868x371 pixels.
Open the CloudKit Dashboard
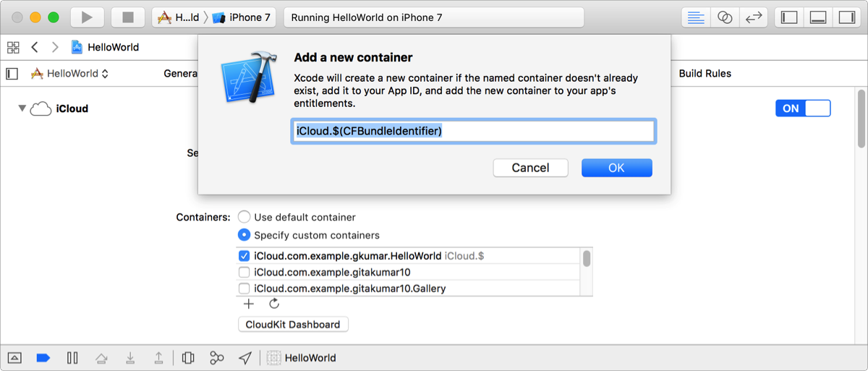[293, 325]
